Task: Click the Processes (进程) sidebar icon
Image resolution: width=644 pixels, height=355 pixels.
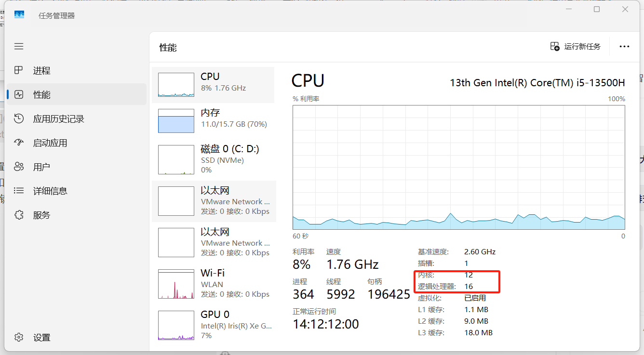Action: click(19, 70)
